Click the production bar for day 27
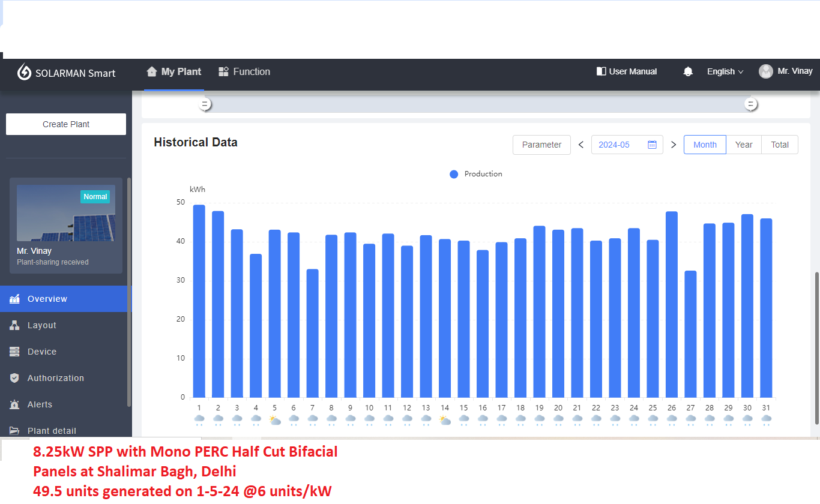The image size is (820, 504). 690,334
